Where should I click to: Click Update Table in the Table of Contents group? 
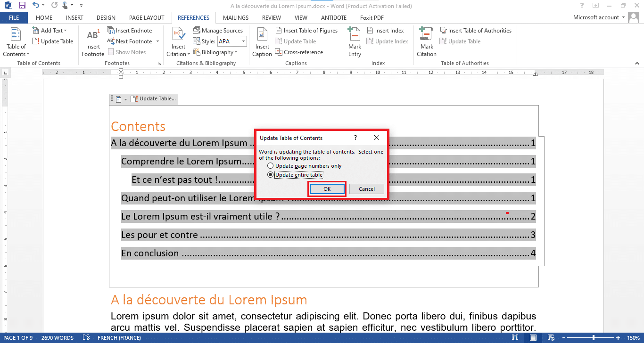[x=53, y=41]
